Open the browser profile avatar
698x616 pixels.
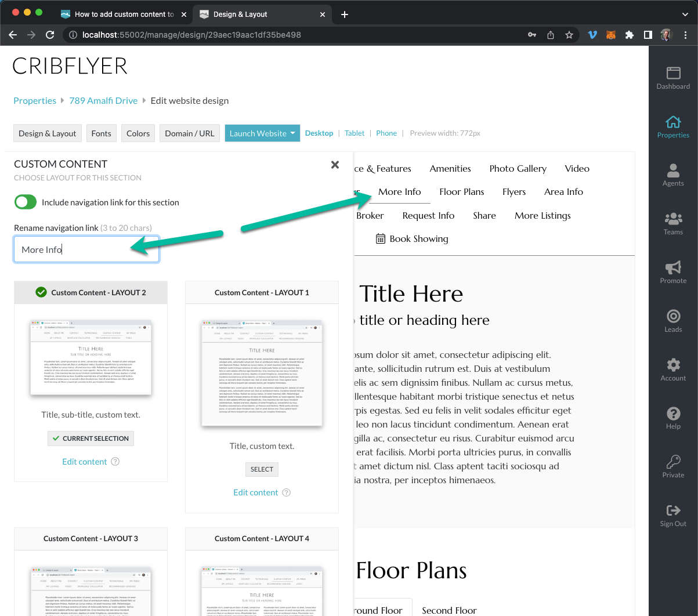666,35
